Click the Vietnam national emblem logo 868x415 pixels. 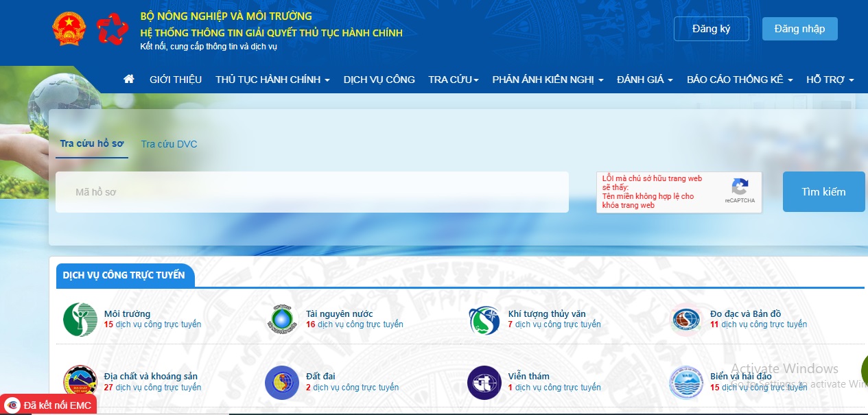69,29
